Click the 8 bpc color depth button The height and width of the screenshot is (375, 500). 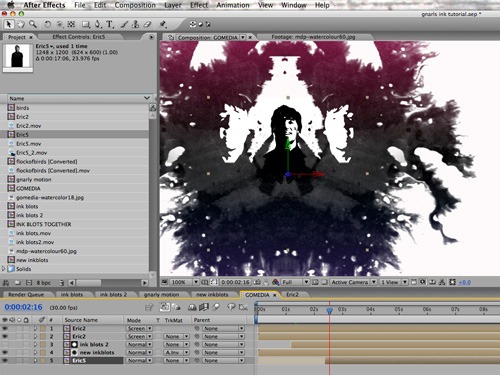click(x=43, y=283)
